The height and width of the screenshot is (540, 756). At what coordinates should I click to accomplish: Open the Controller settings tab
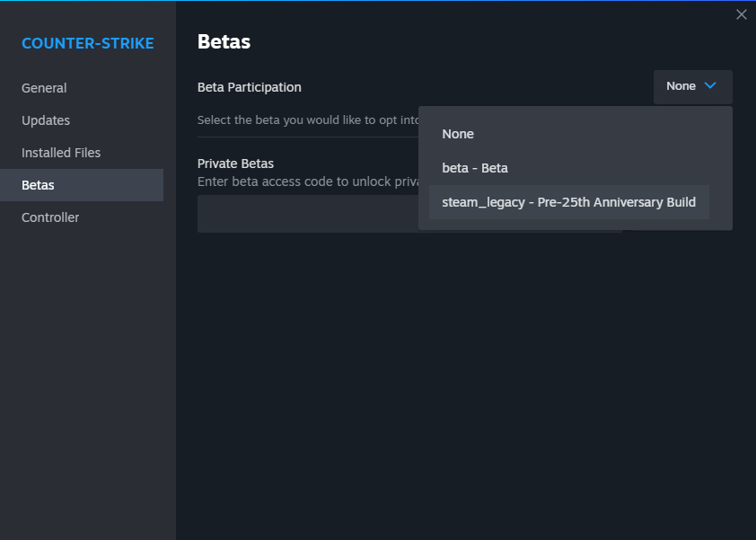pos(82,217)
